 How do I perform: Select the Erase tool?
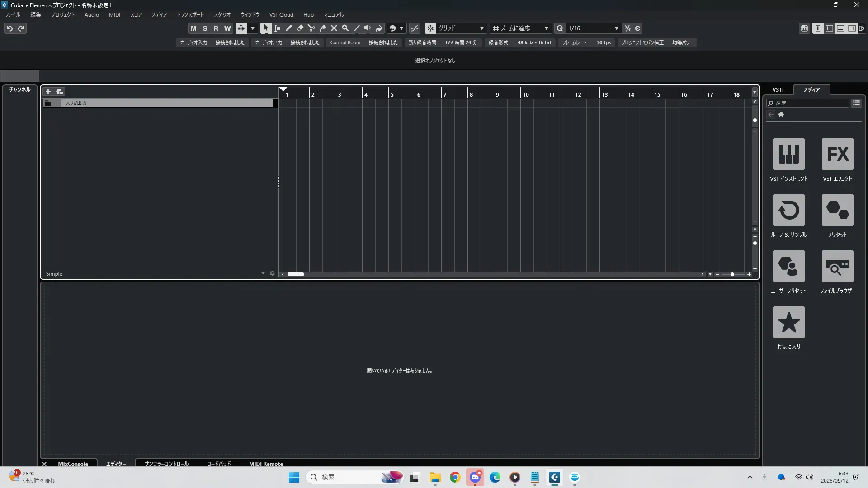coord(300,28)
